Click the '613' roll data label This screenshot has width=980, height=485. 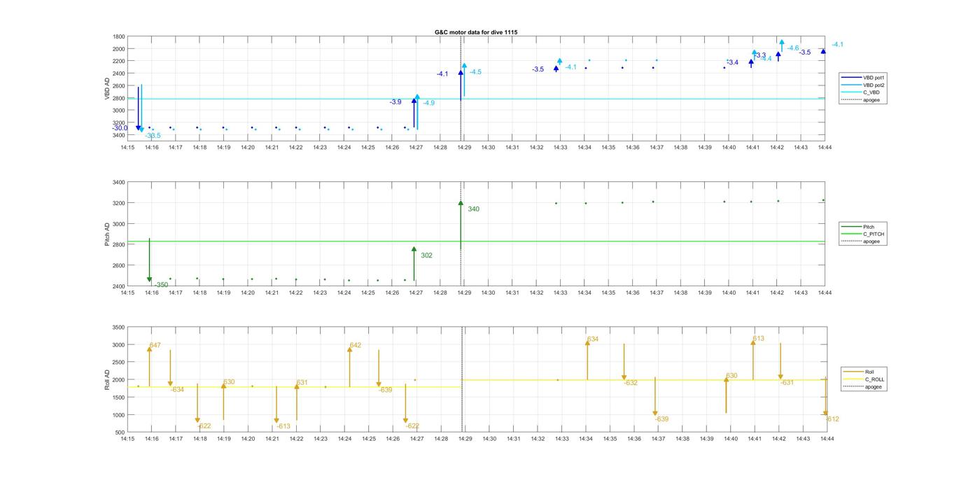tap(758, 339)
